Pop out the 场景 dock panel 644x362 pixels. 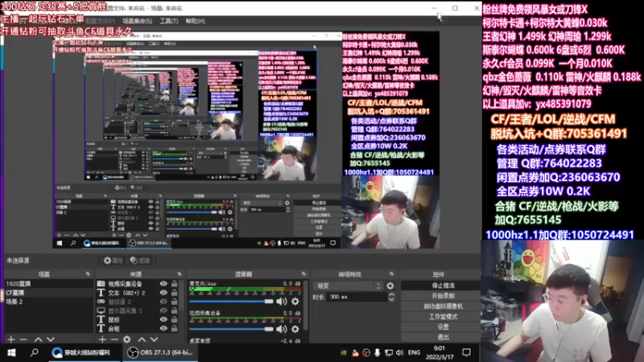click(x=88, y=274)
